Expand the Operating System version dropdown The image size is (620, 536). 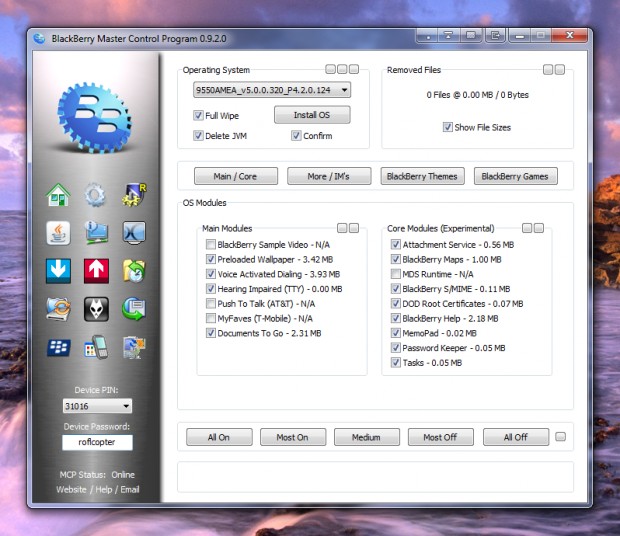pyautogui.click(x=272, y=90)
